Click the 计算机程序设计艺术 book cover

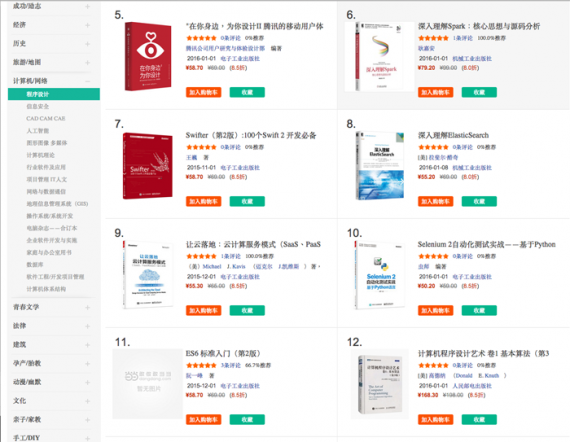click(380, 385)
